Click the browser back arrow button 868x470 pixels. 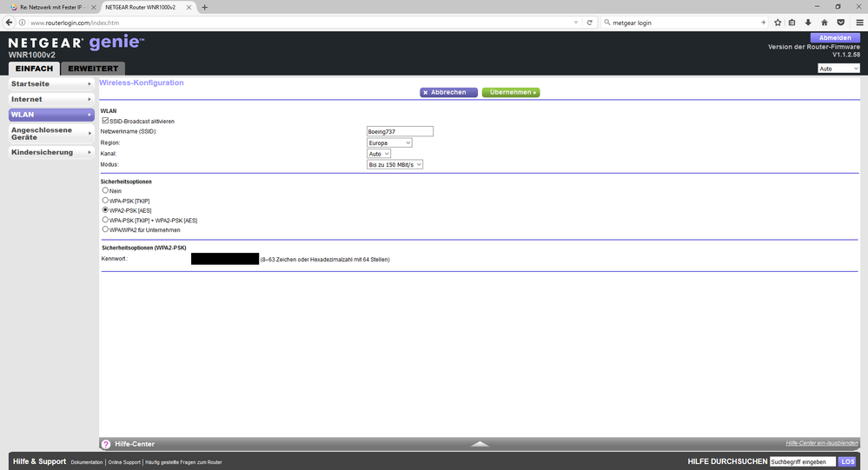click(9, 23)
